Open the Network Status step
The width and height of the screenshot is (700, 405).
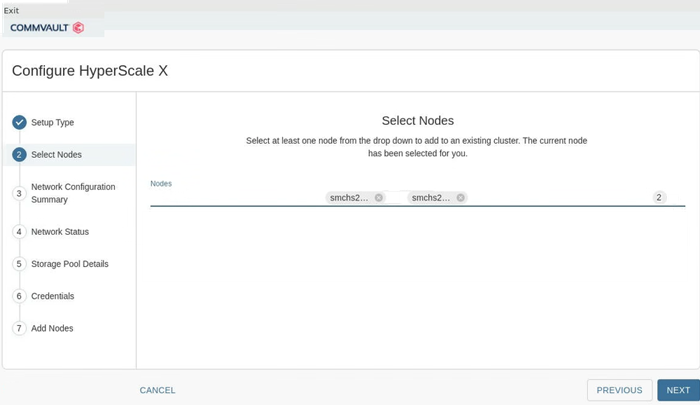click(60, 232)
